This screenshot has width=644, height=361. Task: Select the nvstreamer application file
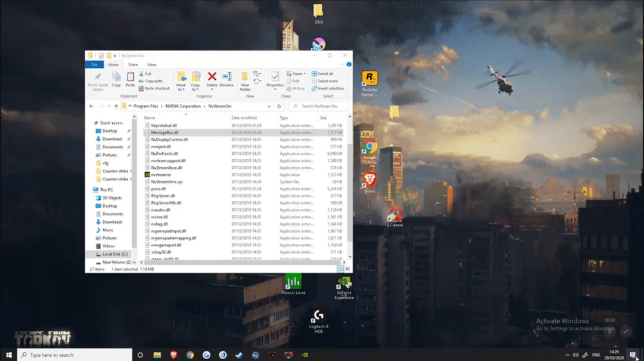(x=161, y=175)
